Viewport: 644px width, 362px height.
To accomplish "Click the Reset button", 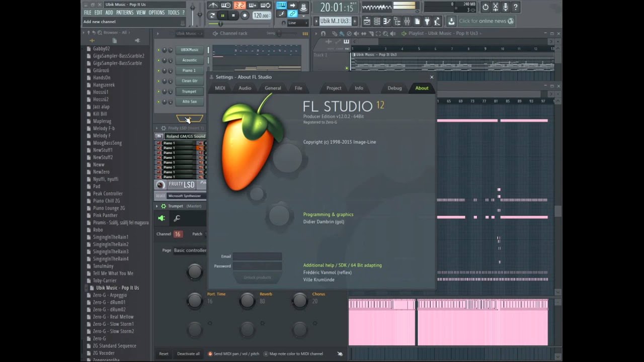I will click(x=164, y=353).
